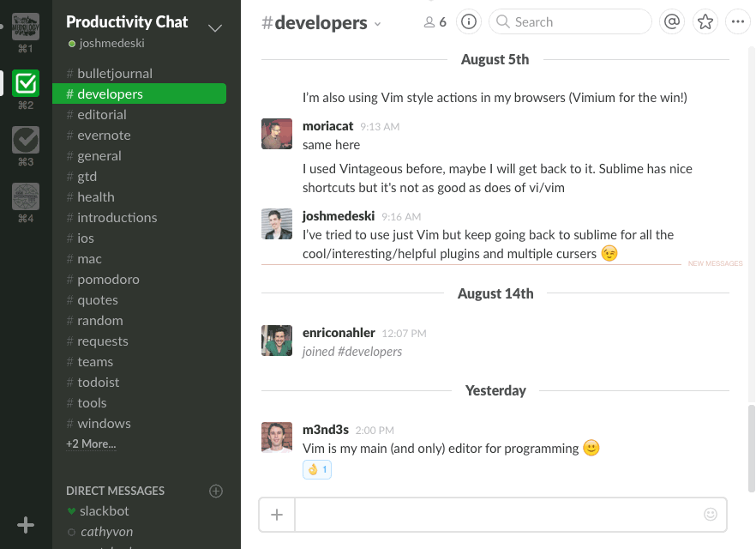Click the message list scrollbar
Viewport: 756px width, 549px height.
pos(751,446)
